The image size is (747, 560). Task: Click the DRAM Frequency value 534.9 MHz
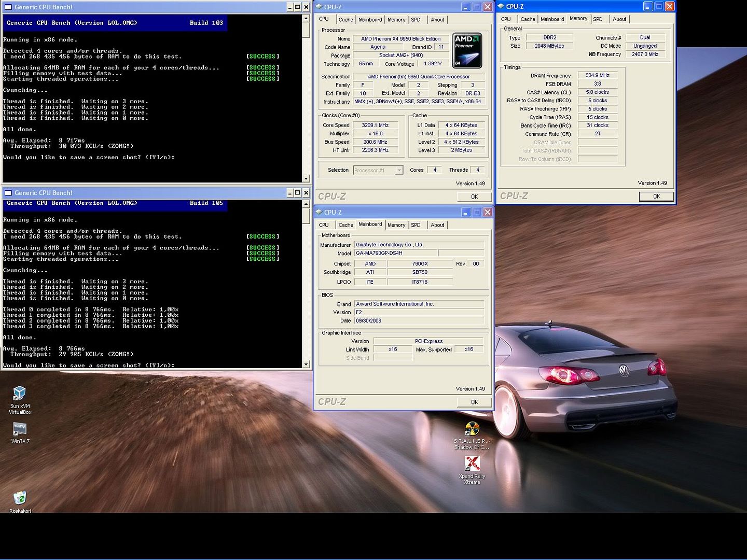click(598, 75)
